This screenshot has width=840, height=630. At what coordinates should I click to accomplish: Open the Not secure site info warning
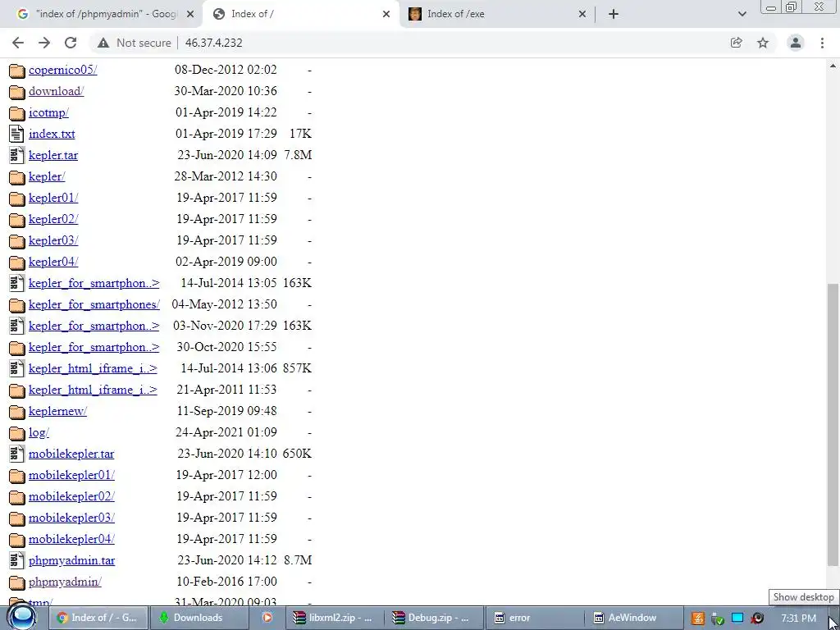pyautogui.click(x=134, y=43)
